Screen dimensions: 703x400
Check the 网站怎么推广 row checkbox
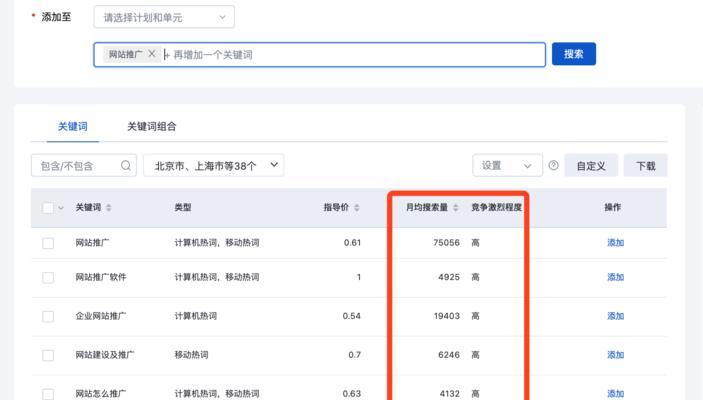[48, 394]
